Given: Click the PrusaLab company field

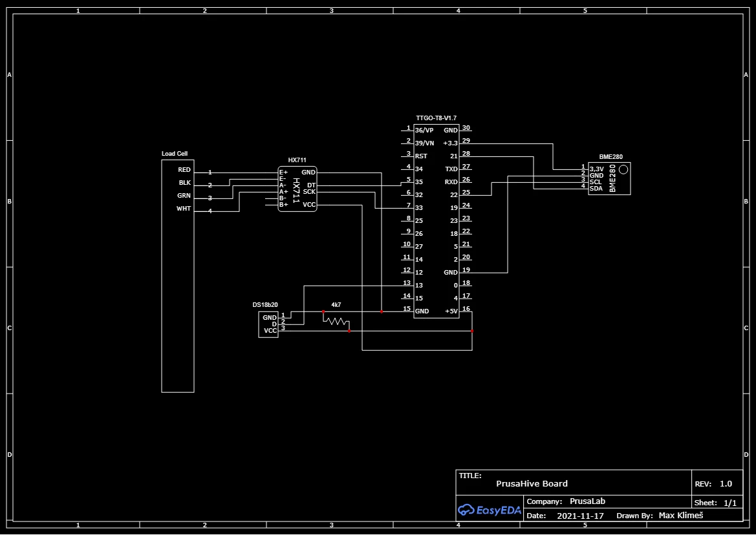Looking at the screenshot, I should pos(587,501).
